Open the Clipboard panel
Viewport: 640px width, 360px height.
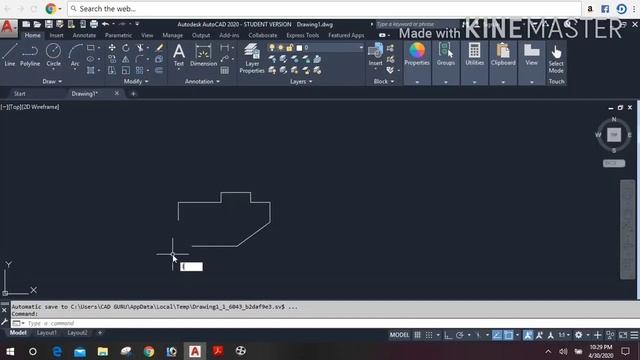coord(503,54)
